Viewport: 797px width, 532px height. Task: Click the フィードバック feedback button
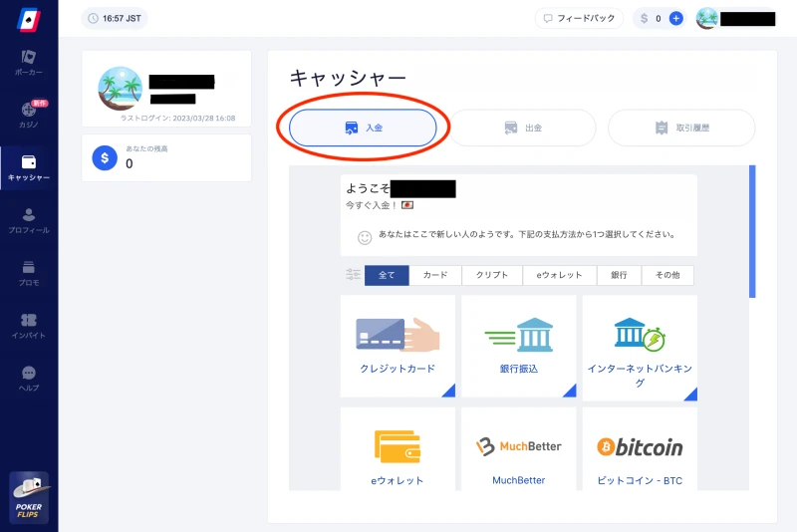579,18
